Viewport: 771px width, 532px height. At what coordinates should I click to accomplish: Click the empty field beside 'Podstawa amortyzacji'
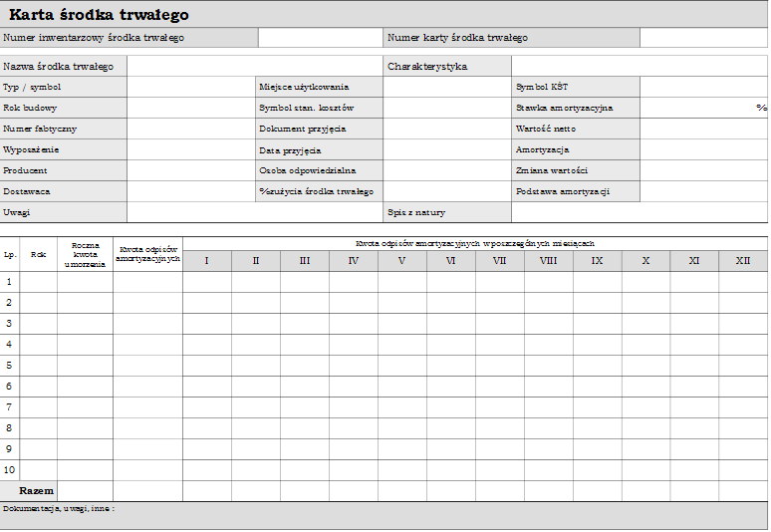pos(703,191)
